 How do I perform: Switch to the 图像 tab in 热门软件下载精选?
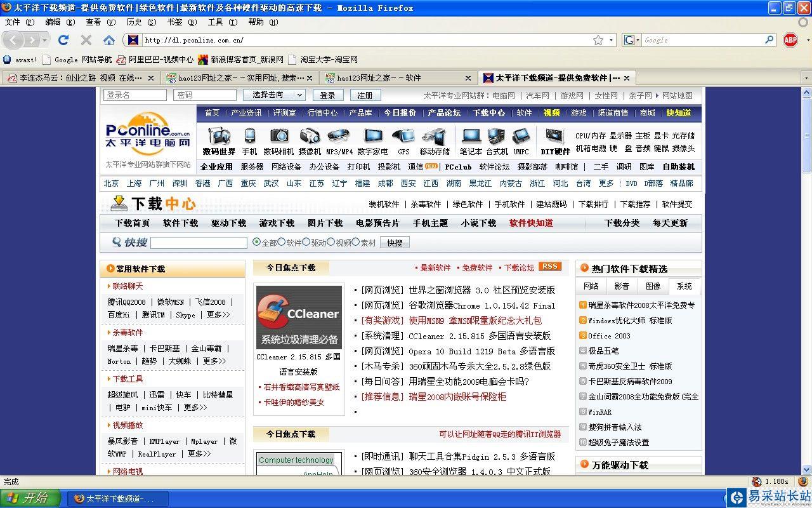(x=653, y=286)
